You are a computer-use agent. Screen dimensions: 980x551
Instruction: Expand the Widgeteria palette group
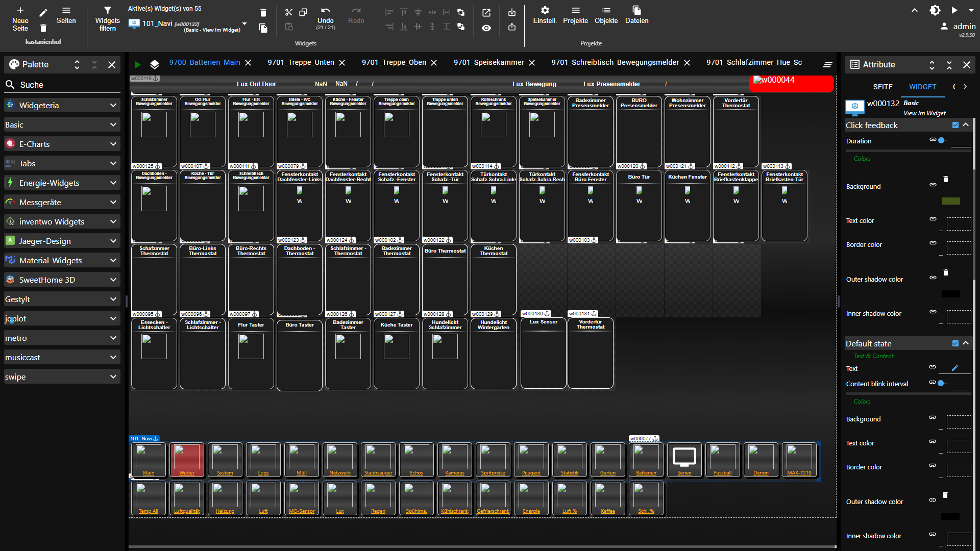coord(62,105)
